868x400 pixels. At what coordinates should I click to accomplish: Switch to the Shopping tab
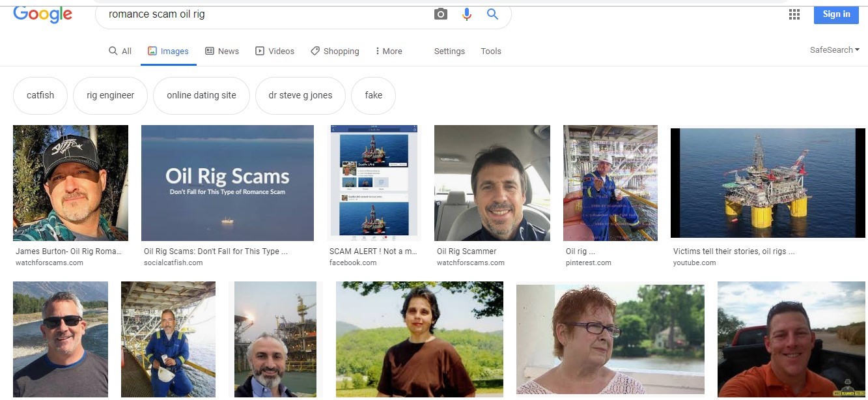point(335,51)
